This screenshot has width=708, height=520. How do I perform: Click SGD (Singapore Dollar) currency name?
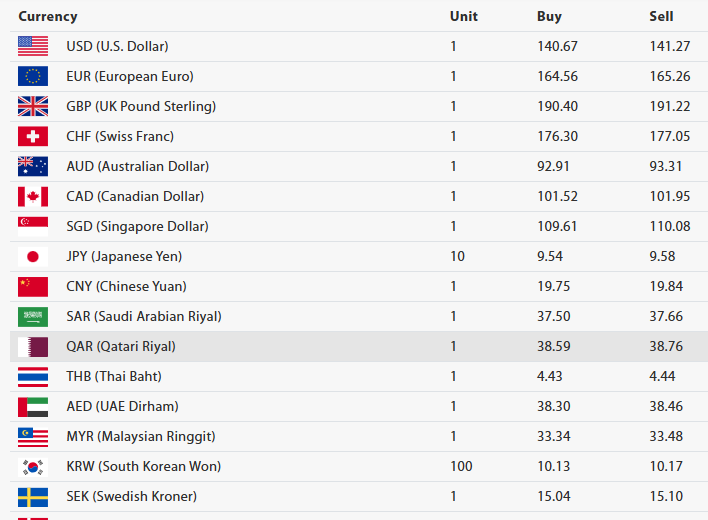(x=137, y=226)
